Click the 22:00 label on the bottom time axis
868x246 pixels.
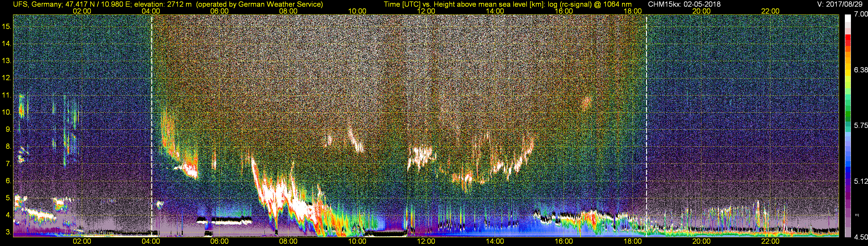(x=770, y=241)
